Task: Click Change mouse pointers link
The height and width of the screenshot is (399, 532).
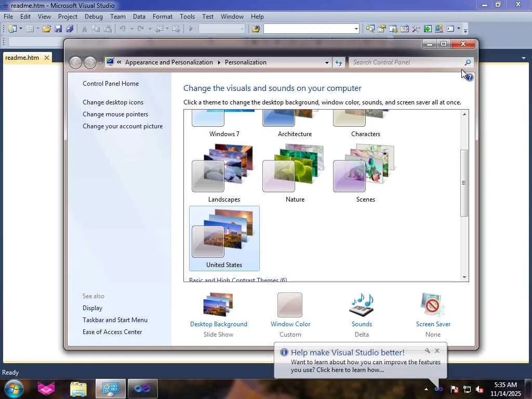Action: pos(115,114)
